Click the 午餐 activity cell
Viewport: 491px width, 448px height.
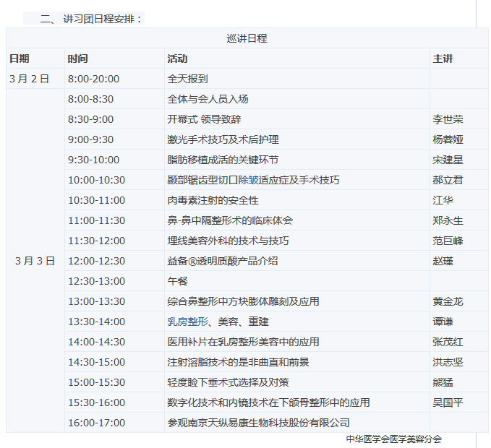pyautogui.click(x=177, y=281)
